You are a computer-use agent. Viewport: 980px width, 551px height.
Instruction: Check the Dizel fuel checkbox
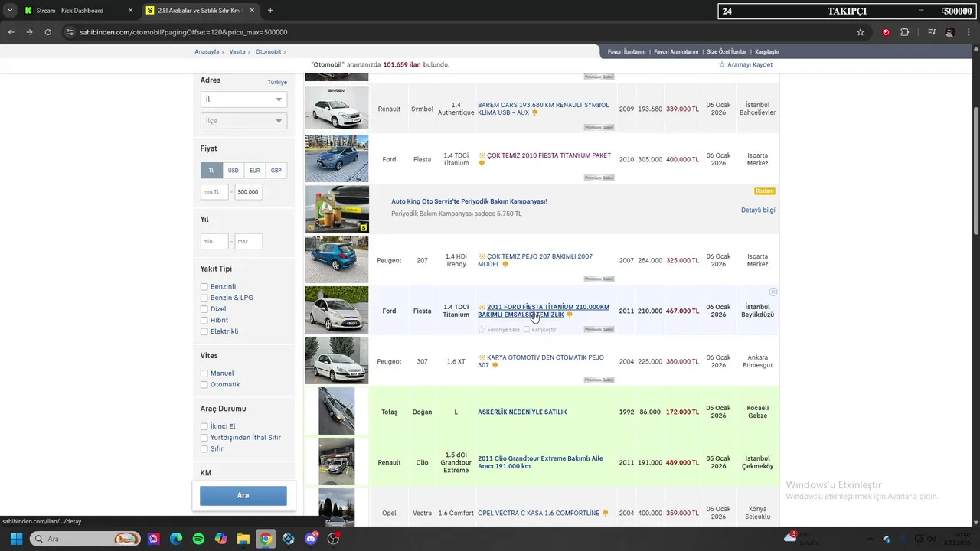(204, 309)
